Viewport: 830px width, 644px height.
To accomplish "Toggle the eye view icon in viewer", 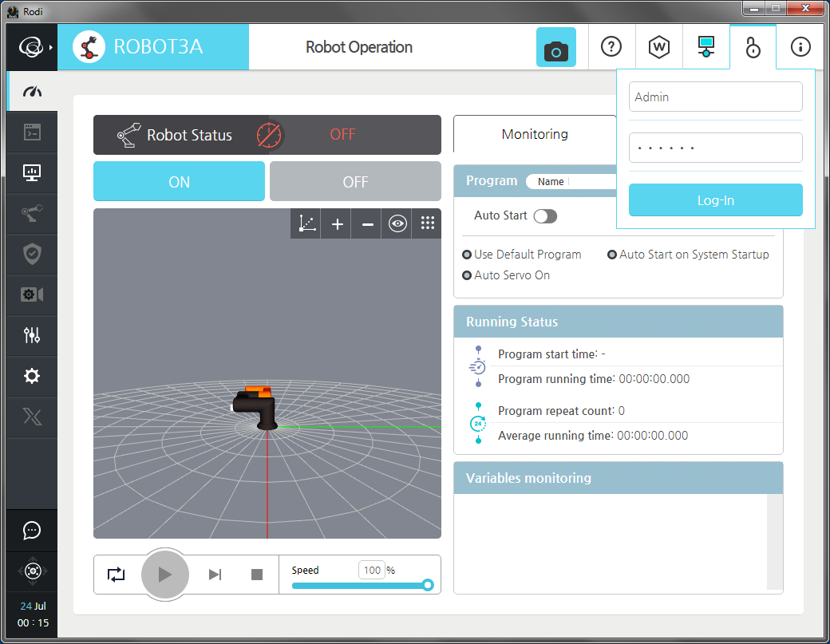I will pyautogui.click(x=397, y=224).
